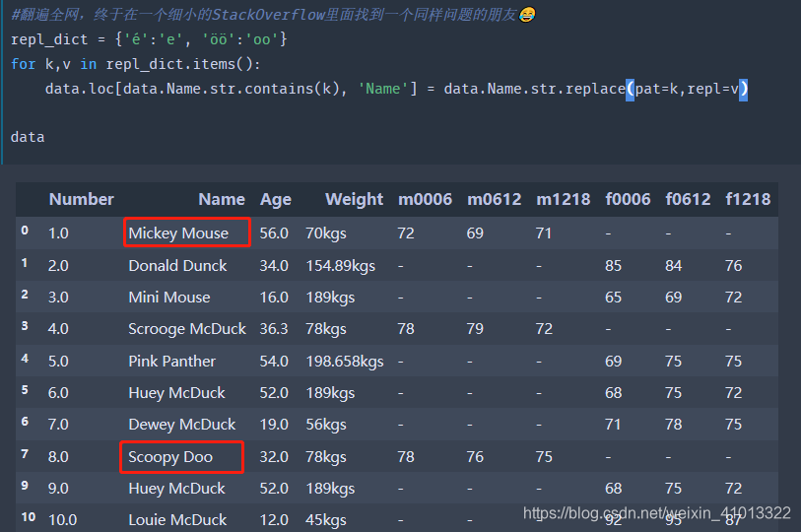Click the age value '54.0'

coord(274,362)
